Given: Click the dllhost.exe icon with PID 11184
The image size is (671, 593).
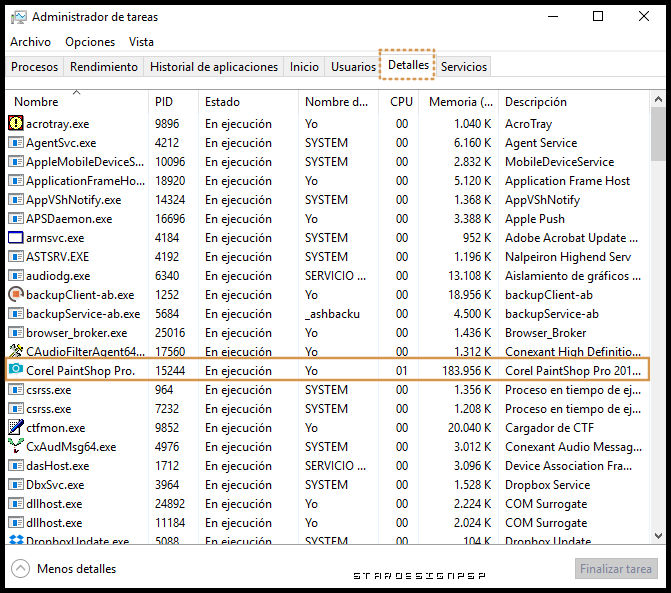Looking at the screenshot, I should click(x=16, y=522).
